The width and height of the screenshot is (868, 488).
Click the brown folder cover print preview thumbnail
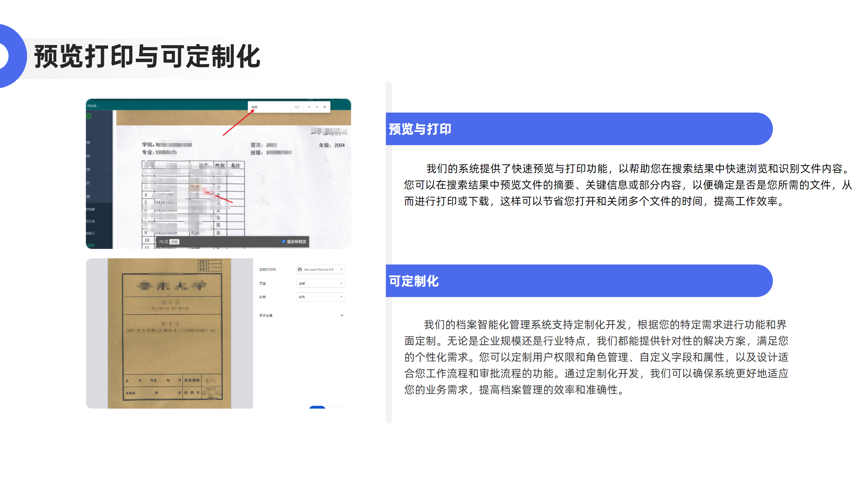[170, 333]
